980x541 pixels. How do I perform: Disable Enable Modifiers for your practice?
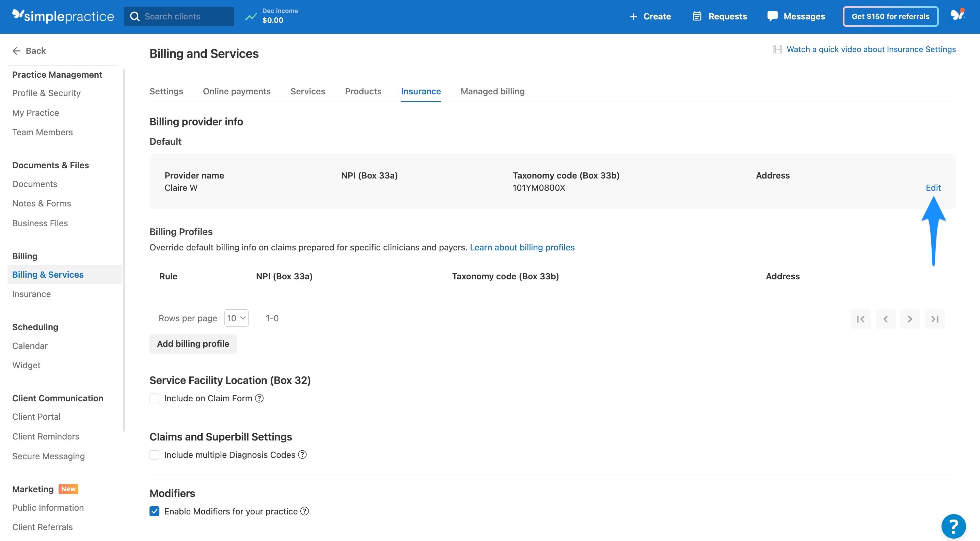pos(155,511)
